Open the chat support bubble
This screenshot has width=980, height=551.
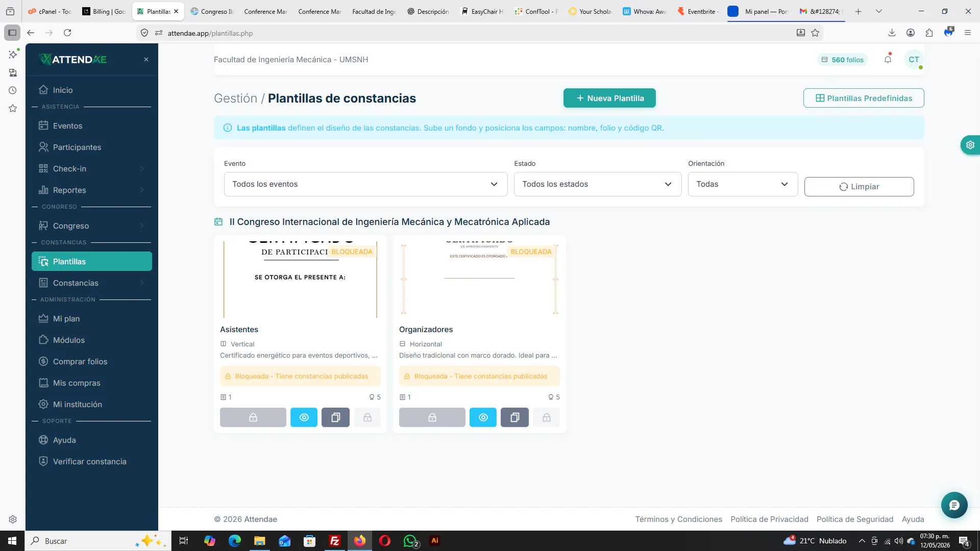954,505
